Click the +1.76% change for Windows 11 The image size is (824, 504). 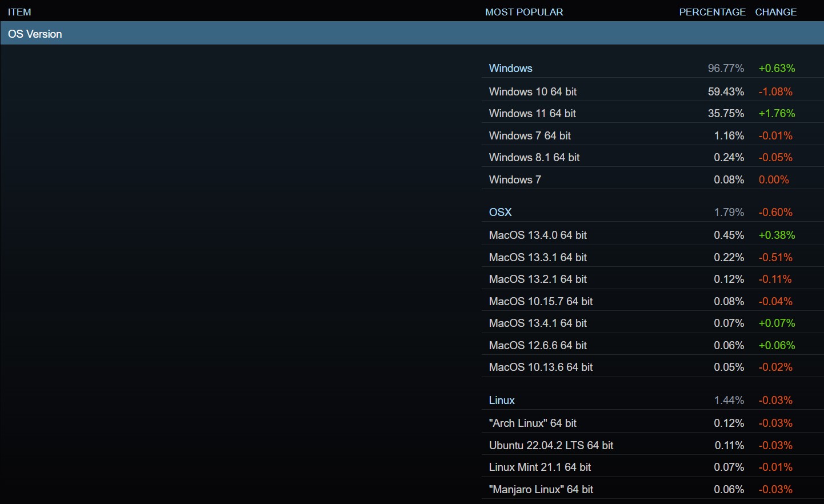point(777,113)
